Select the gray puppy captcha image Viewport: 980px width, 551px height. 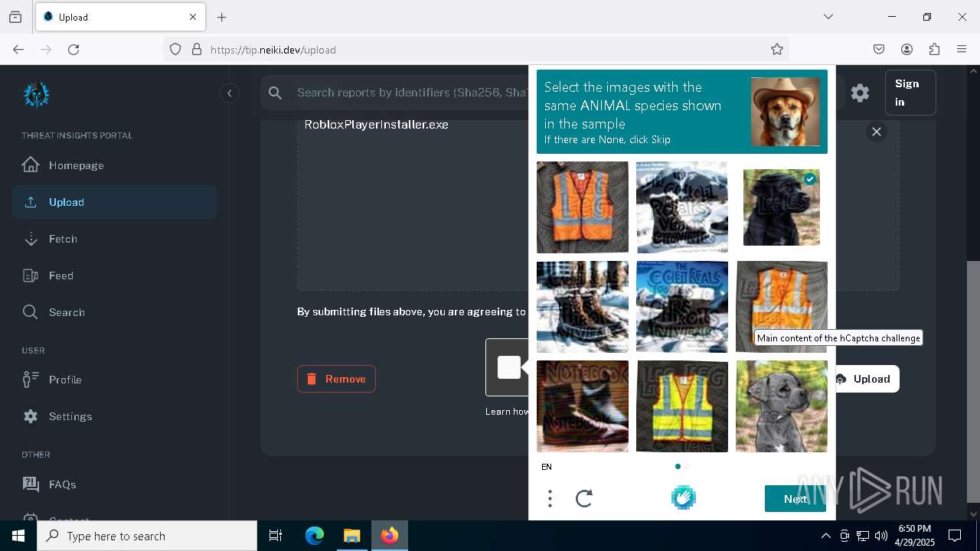(x=782, y=406)
